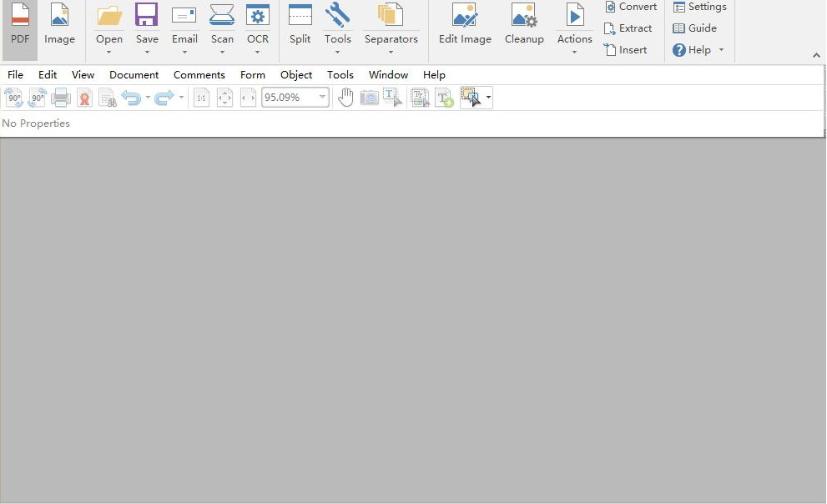Set zoom to actual size 1:1
This screenshot has height=504, width=827.
pos(201,98)
